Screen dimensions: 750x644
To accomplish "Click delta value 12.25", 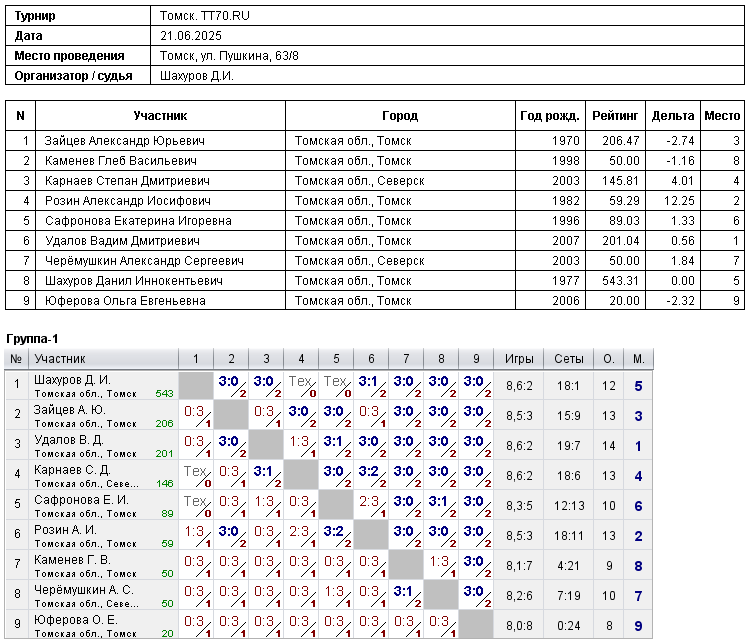I will pyautogui.click(x=679, y=201).
